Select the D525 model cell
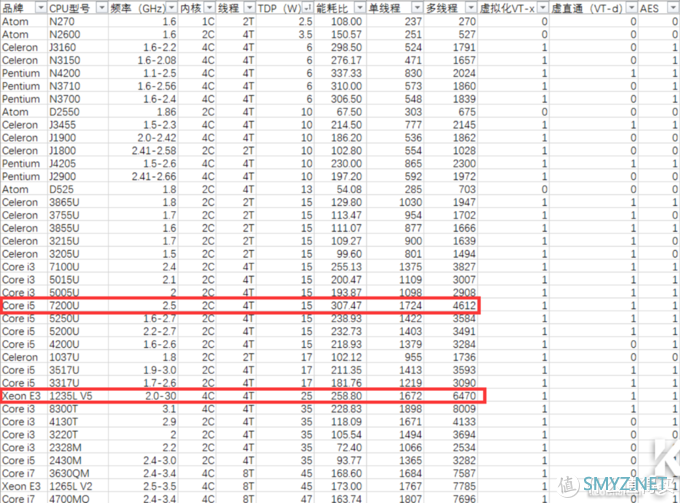The image size is (680, 503). tap(78, 189)
